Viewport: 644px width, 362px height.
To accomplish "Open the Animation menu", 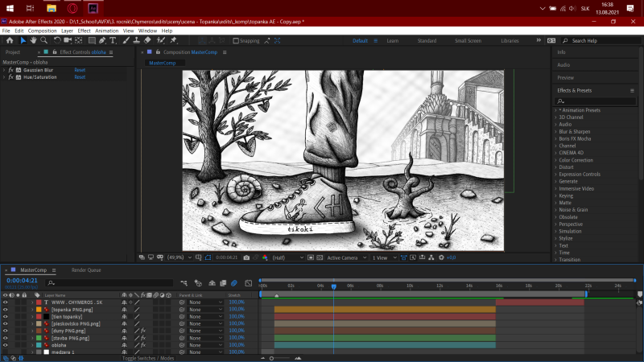I will [107, 31].
